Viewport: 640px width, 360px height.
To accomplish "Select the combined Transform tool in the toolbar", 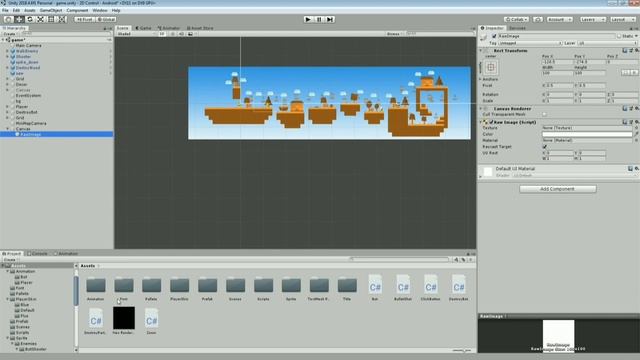I will tap(62, 19).
